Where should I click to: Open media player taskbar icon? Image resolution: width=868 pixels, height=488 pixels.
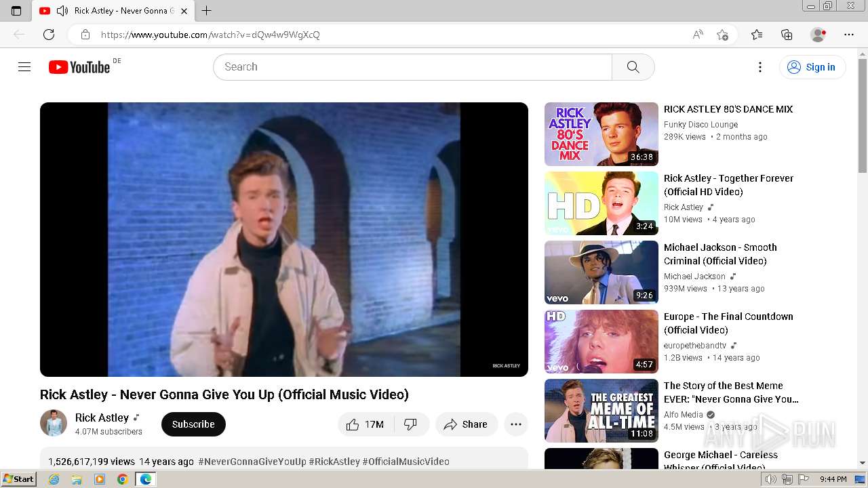[100, 479]
